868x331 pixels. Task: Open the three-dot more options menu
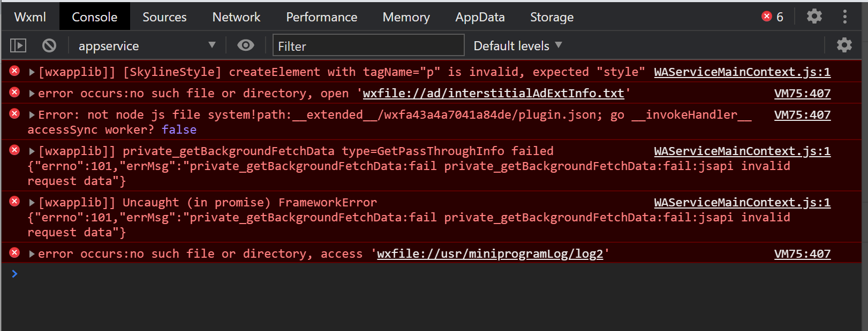pyautogui.click(x=845, y=17)
